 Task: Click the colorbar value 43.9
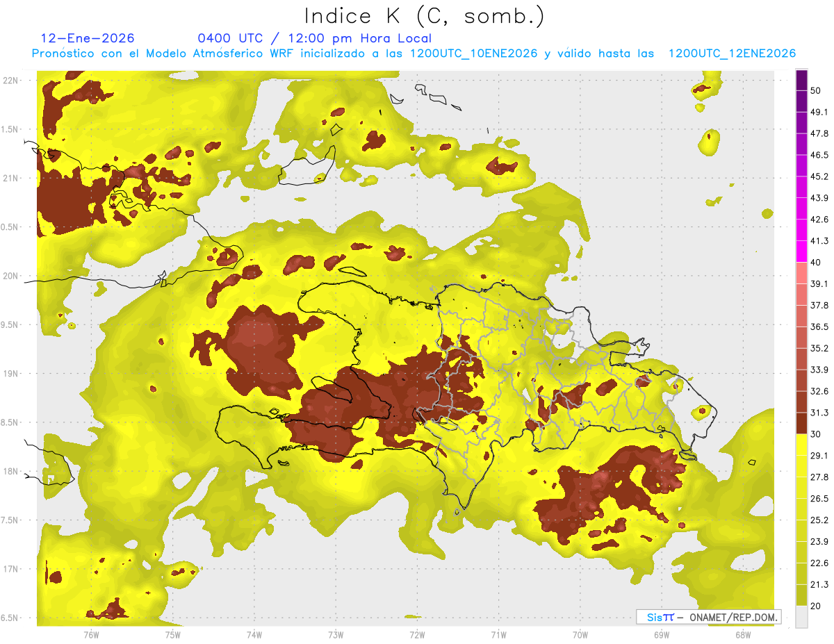click(x=819, y=198)
